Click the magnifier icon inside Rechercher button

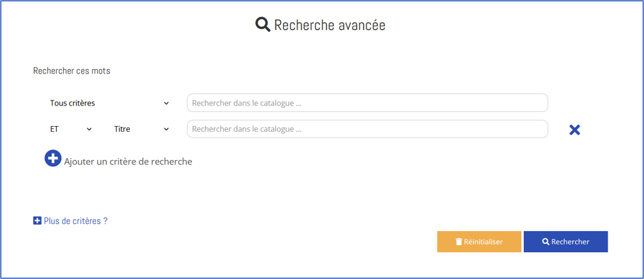(546, 241)
